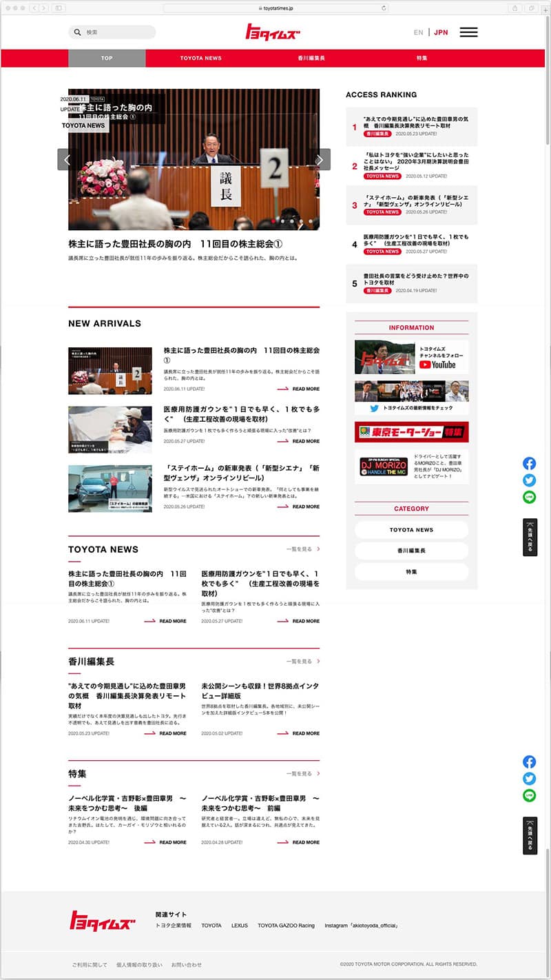Screen dimensions: 551x980
Task: Click READ MORE for 株主総会 in NEW ARRIVALS
Action: [298, 389]
